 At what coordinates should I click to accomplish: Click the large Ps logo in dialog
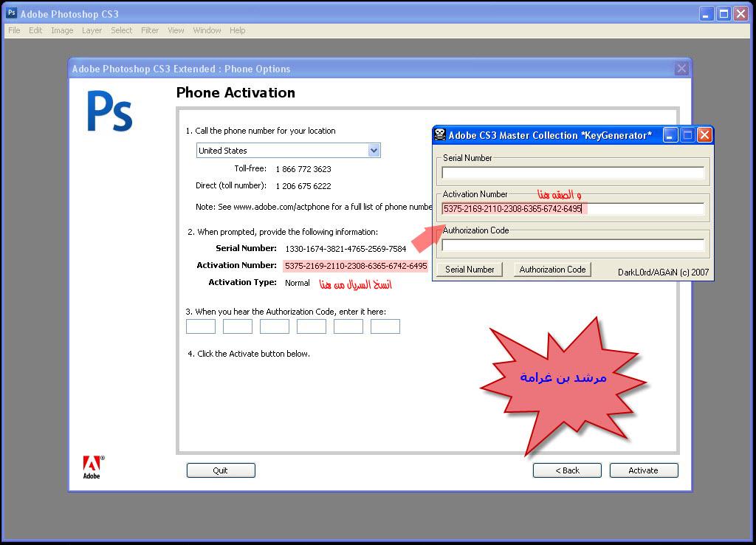click(109, 112)
